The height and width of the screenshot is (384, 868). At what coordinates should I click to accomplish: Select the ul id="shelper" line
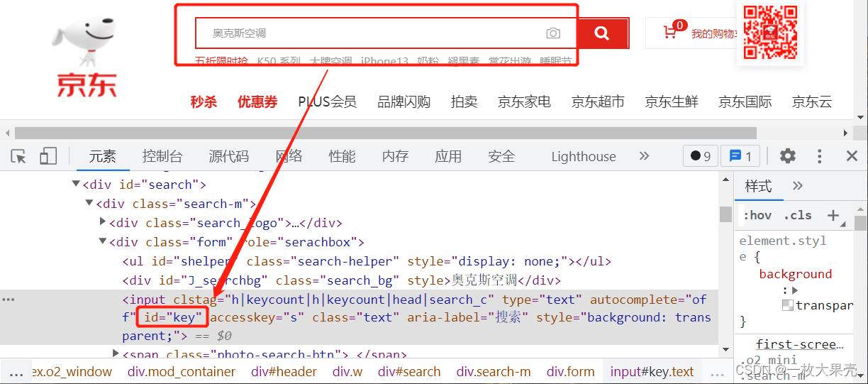367,261
